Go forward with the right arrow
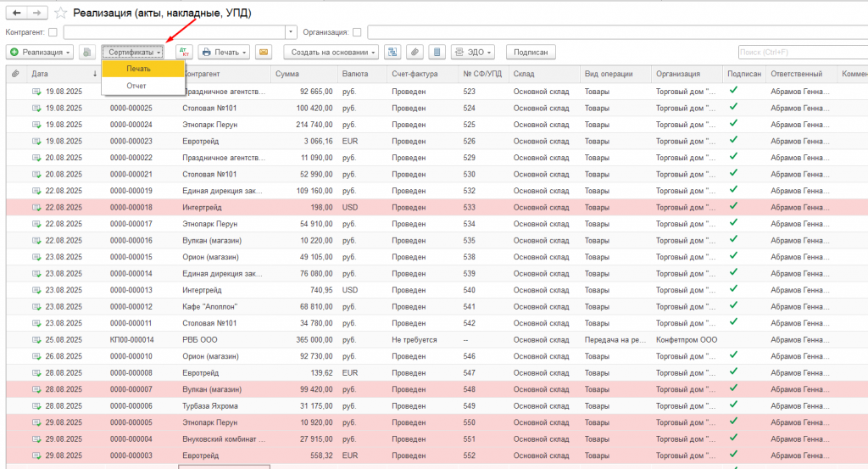 tap(36, 13)
